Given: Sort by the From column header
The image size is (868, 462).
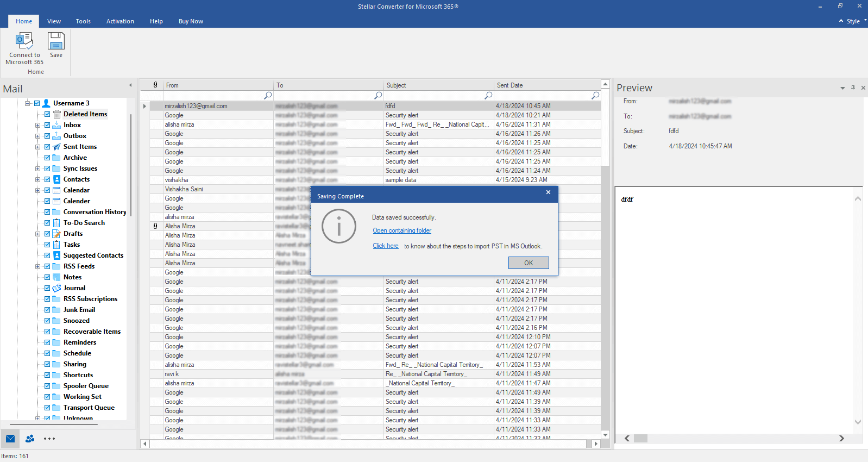Looking at the screenshot, I should coord(218,85).
